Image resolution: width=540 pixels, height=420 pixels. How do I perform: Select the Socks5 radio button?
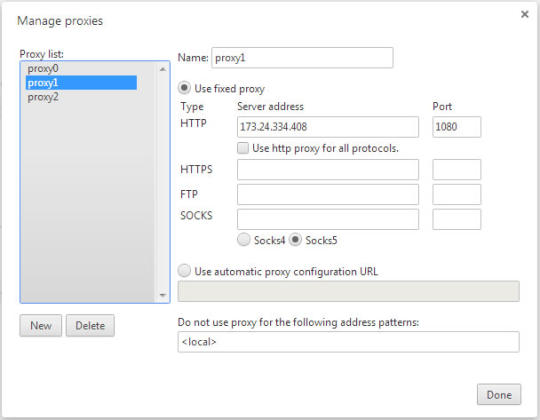point(295,239)
